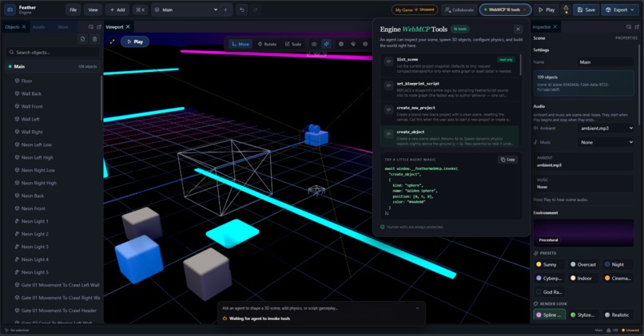Choose the Spline render look

(549, 315)
